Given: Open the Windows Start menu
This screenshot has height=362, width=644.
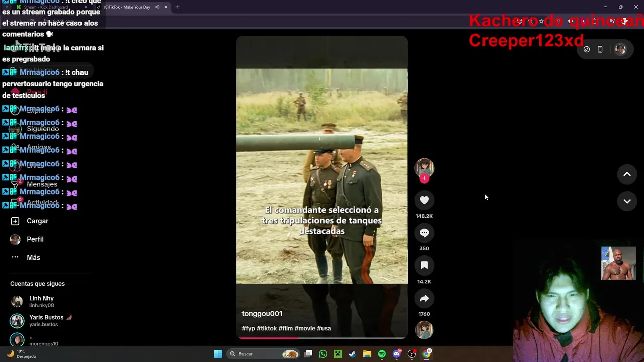Looking at the screenshot, I should (x=218, y=354).
